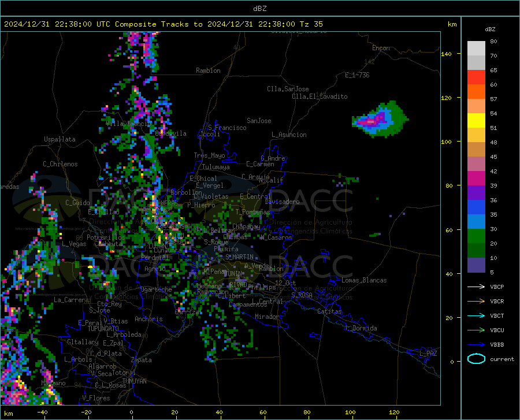This screenshot has width=520, height=420.
Task: Click the 'Jocoli' map label
Action: [210, 134]
